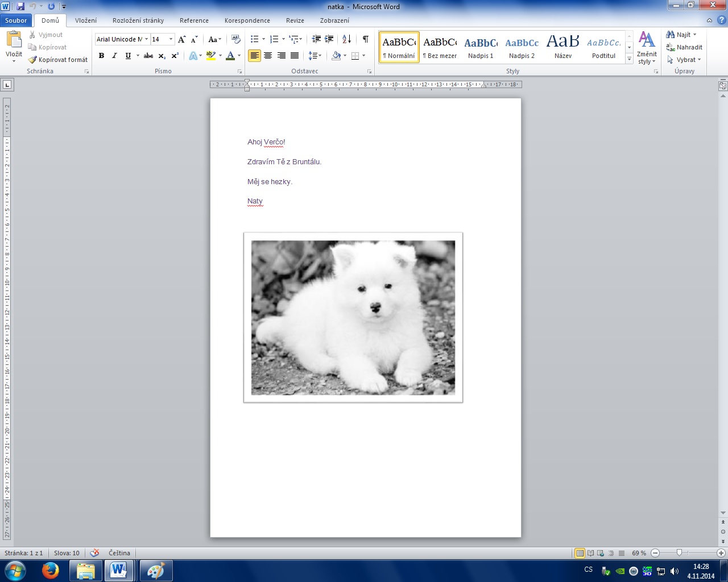The image size is (728, 582).
Task: Increase paragraph indent
Action: (329, 39)
